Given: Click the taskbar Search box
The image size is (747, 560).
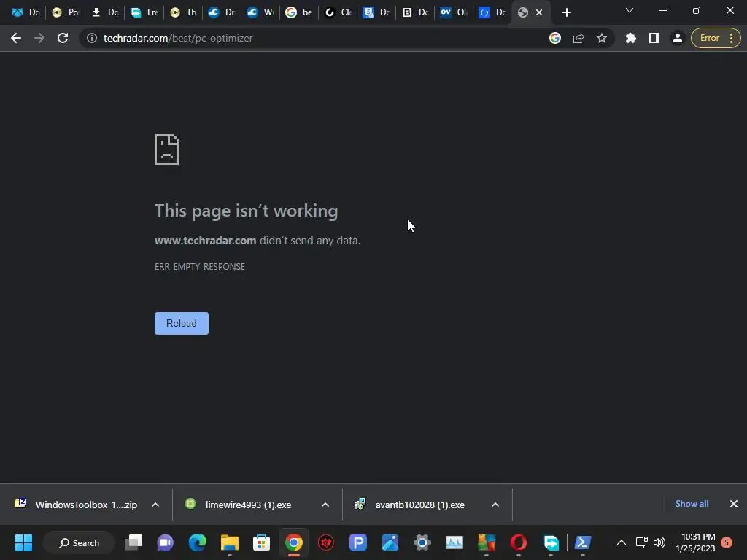Looking at the screenshot, I should coord(79,542).
